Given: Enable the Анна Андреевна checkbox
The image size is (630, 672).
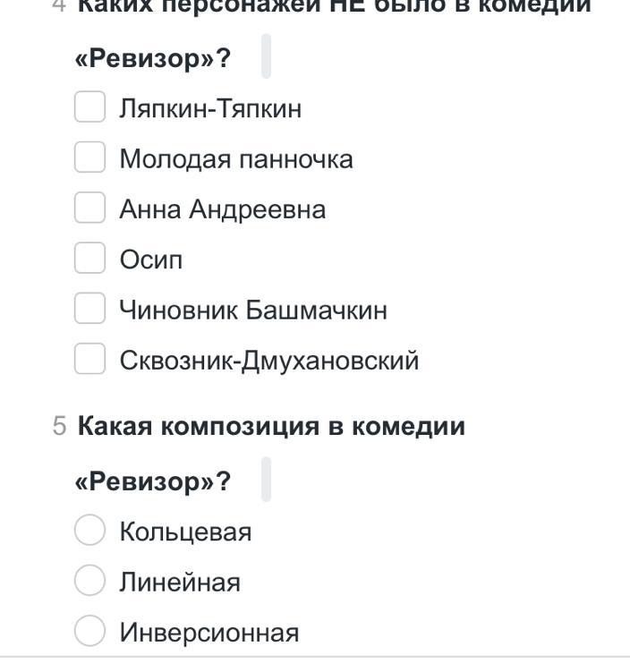Looking at the screenshot, I should pyautogui.click(x=89, y=208).
